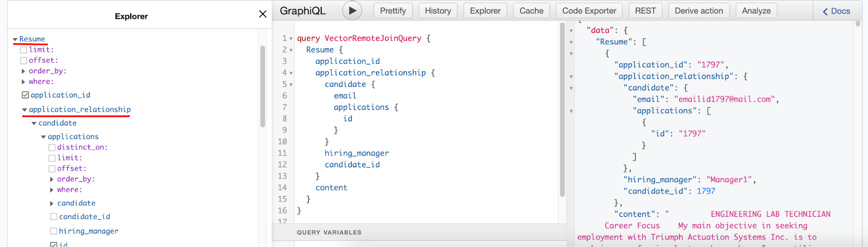Click the Analyze button
The height and width of the screenshot is (247, 868).
tap(756, 11)
